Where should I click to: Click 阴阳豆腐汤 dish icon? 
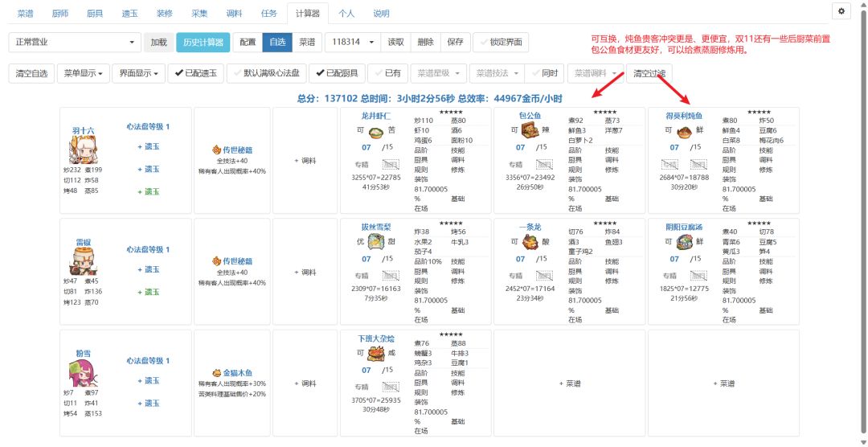point(684,243)
